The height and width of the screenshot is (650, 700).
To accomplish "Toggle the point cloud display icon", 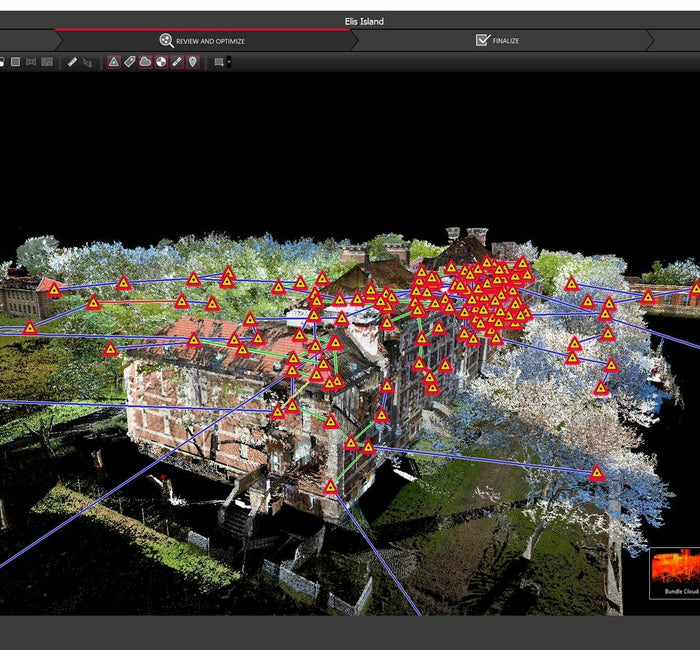I will 145,62.
